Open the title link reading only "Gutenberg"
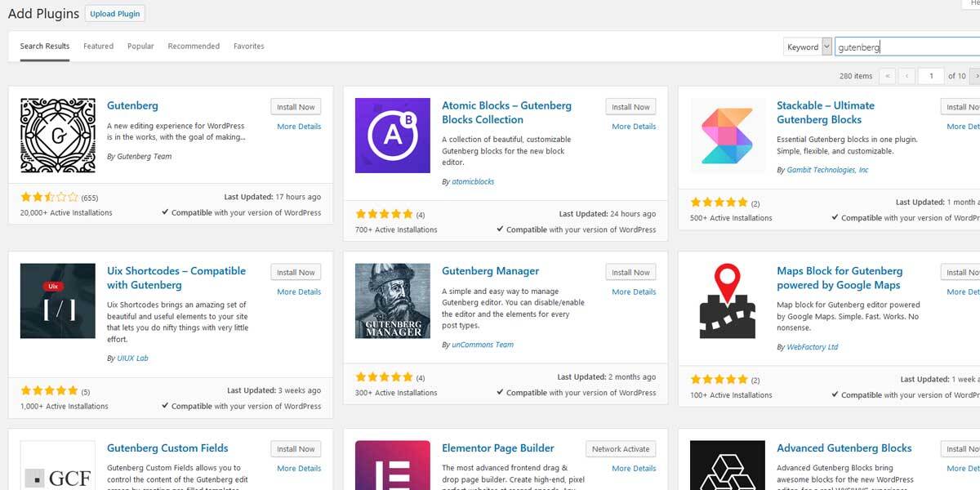The width and height of the screenshot is (980, 490). (x=132, y=106)
